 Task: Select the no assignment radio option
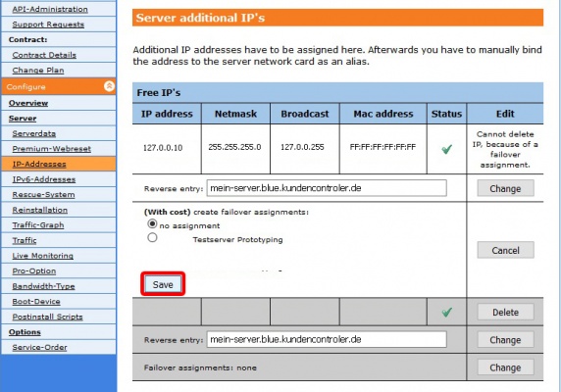152,224
